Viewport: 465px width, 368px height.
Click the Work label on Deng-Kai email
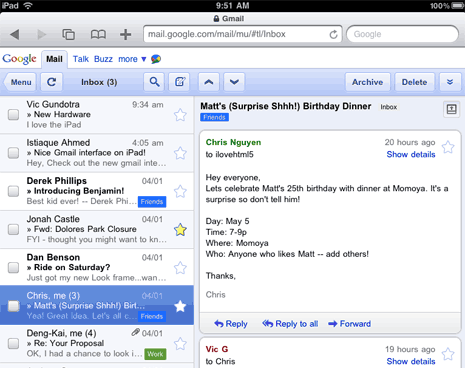pos(155,354)
